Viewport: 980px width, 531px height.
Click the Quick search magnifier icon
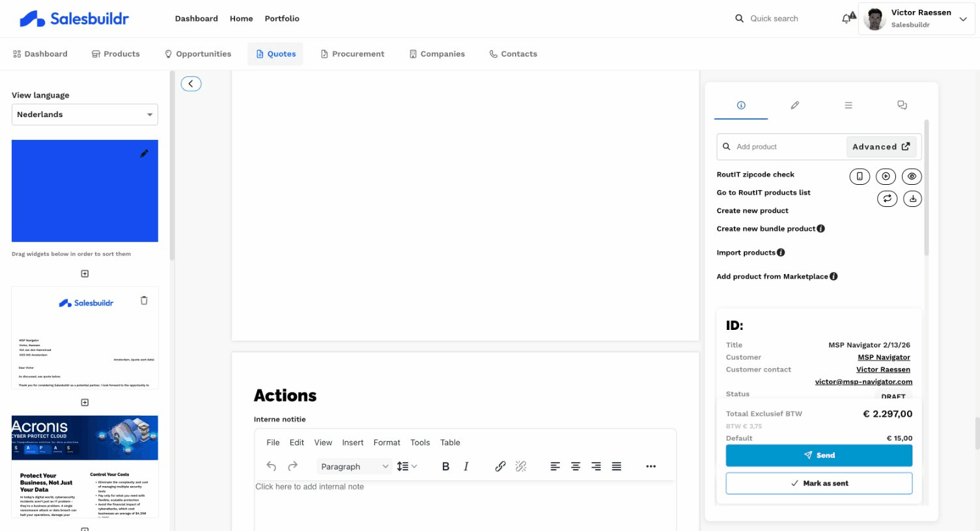pos(739,18)
